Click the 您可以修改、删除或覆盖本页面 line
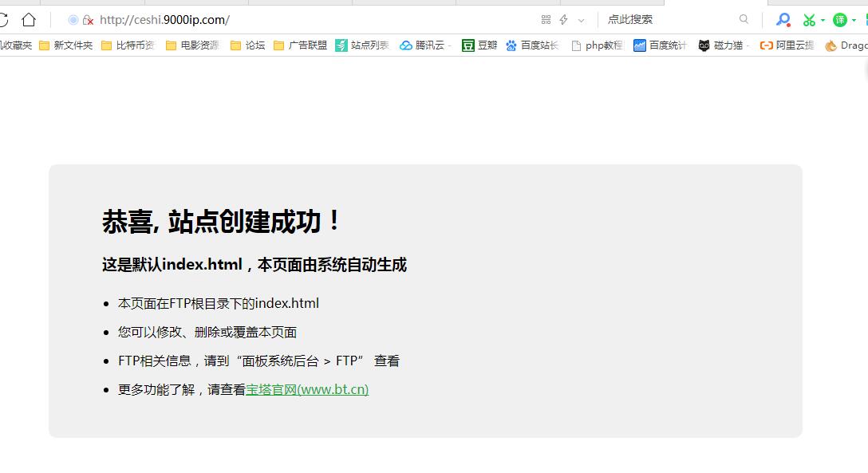This screenshot has height=473, width=868. pyautogui.click(x=207, y=332)
